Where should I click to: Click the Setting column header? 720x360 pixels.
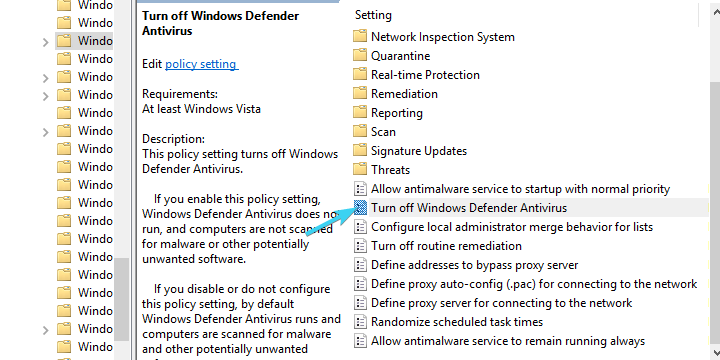373,15
